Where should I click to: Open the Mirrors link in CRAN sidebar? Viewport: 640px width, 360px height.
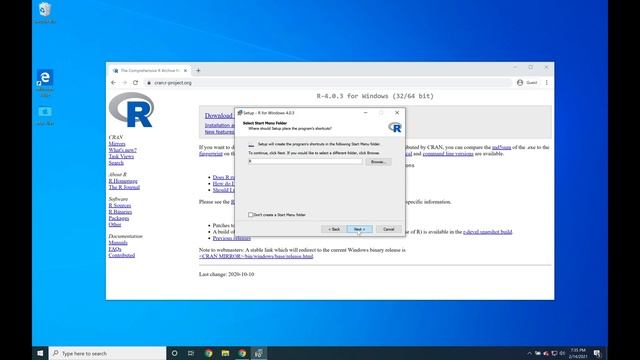coord(117,144)
